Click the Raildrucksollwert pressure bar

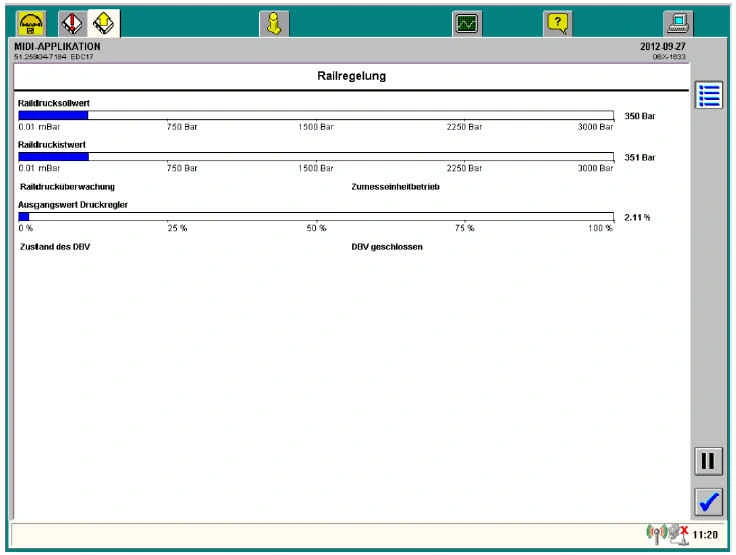[x=316, y=115]
